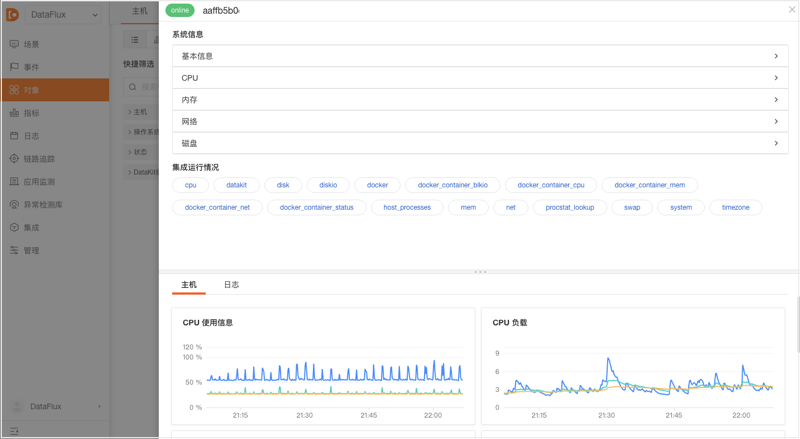The width and height of the screenshot is (800, 439).
Task: Click the panel resize handle dots
Action: tap(480, 272)
